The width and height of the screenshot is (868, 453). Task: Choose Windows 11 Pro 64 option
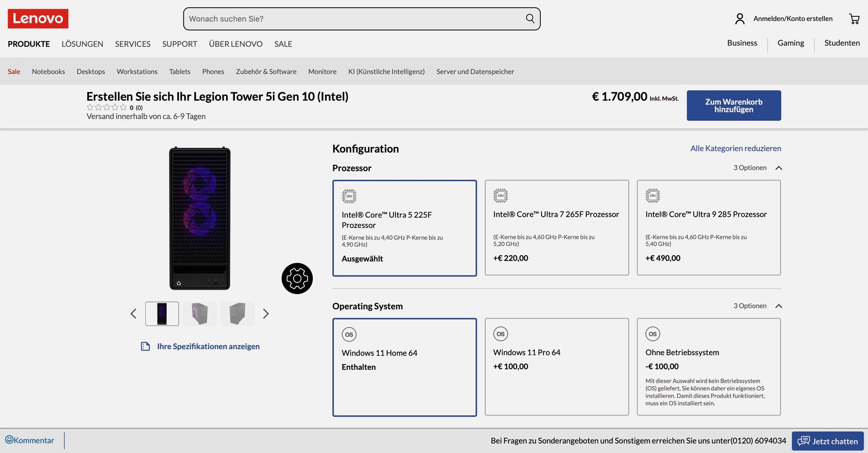pos(557,366)
